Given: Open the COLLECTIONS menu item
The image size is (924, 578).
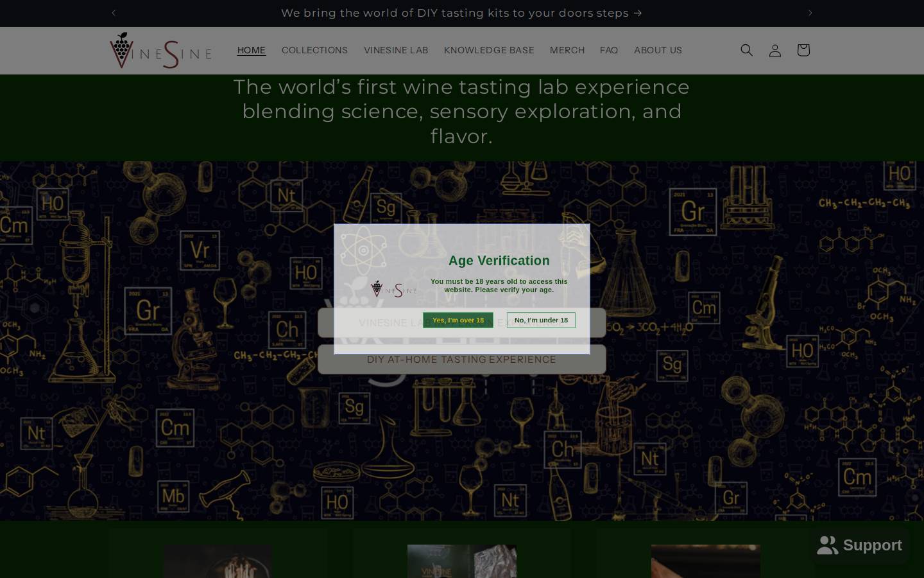Looking at the screenshot, I should (x=314, y=50).
